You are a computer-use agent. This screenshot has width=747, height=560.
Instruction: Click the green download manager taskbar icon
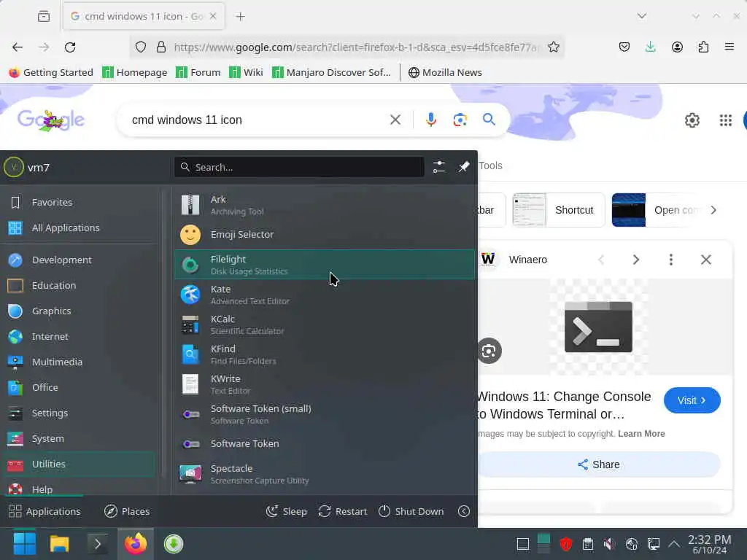pyautogui.click(x=174, y=544)
